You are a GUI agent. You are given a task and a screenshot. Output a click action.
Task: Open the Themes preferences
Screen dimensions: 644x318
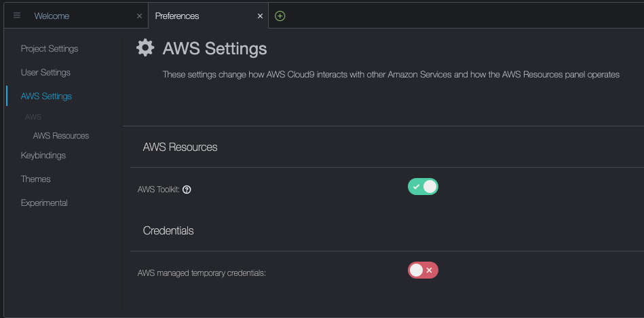pos(36,179)
